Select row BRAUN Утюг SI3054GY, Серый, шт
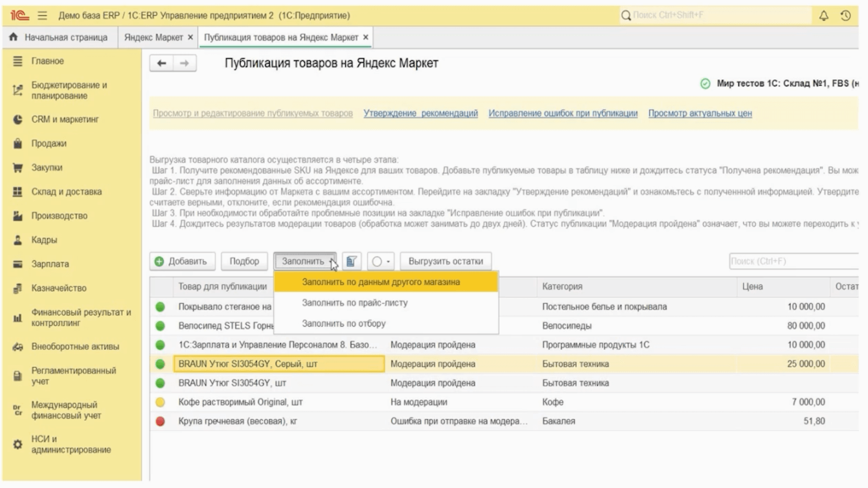868x488 pixels. [x=504, y=364]
